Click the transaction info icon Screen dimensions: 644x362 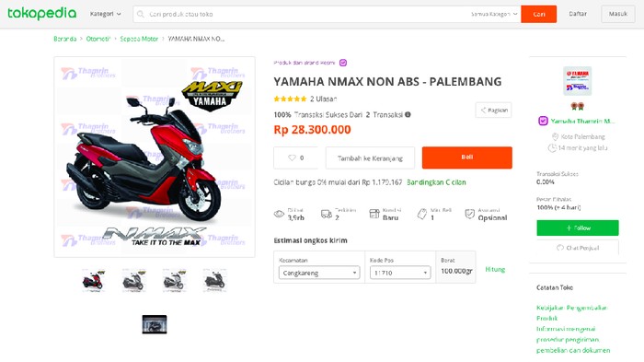pyautogui.click(x=408, y=115)
